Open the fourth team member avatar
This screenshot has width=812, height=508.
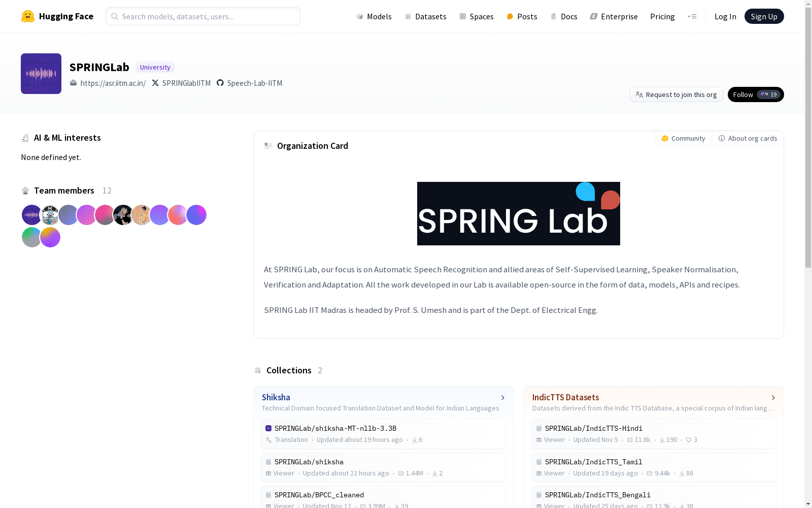point(86,215)
